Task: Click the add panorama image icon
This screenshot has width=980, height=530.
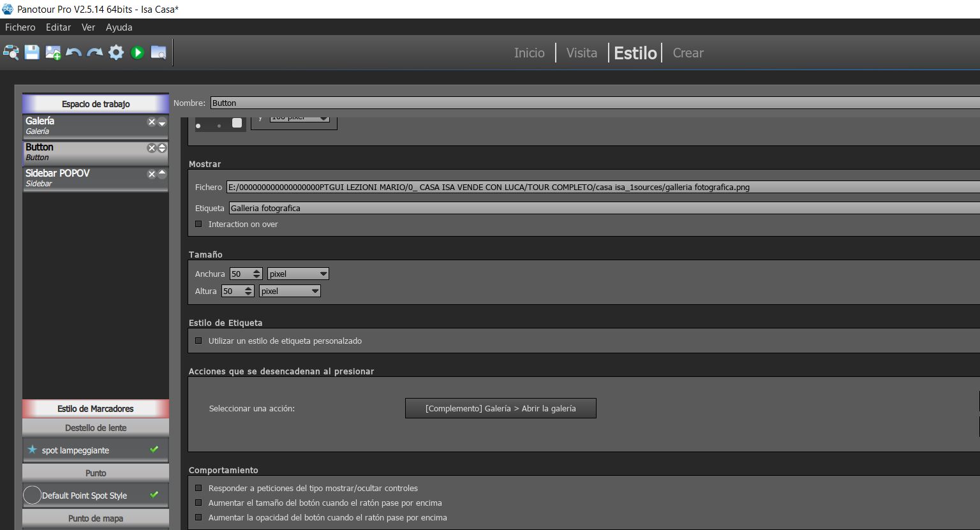Action: [53, 52]
